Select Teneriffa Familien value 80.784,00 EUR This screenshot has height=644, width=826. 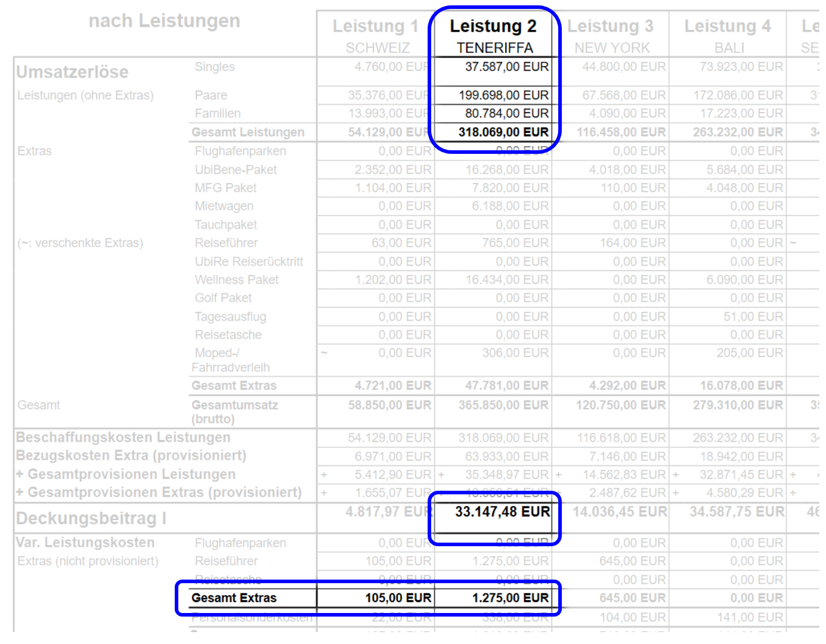point(506,113)
